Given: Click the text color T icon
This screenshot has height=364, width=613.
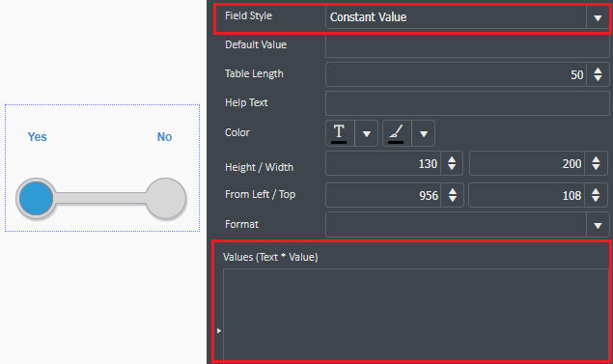Looking at the screenshot, I should pyautogui.click(x=340, y=133).
